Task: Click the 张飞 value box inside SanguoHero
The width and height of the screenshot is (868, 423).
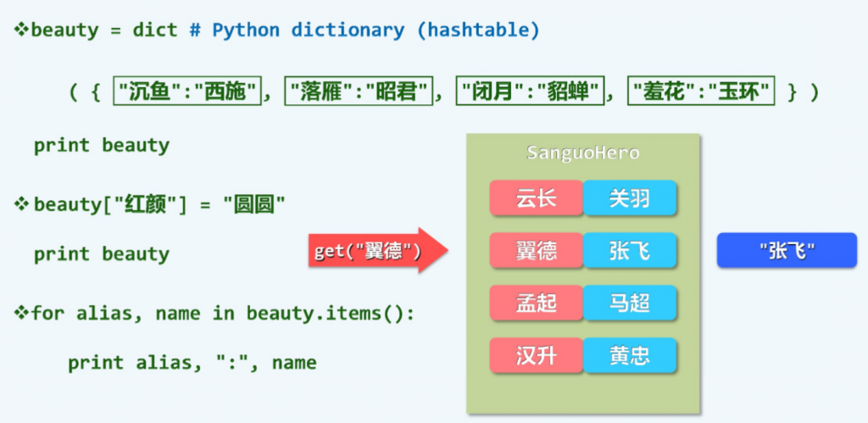Action: coord(629,250)
